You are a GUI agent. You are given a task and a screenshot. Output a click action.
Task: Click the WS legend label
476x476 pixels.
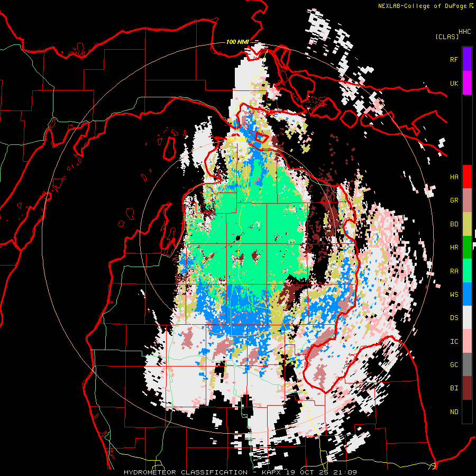454,295
